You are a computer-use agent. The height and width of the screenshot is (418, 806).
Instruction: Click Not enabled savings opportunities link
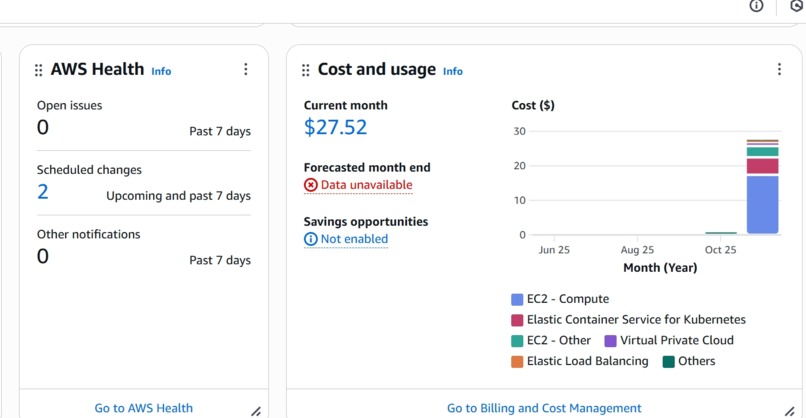click(x=354, y=239)
